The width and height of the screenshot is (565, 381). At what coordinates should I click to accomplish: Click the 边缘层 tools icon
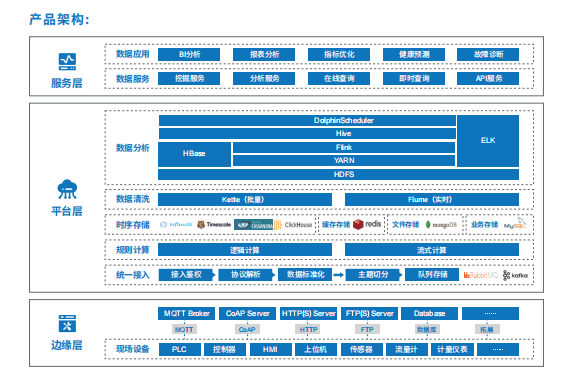click(67, 323)
